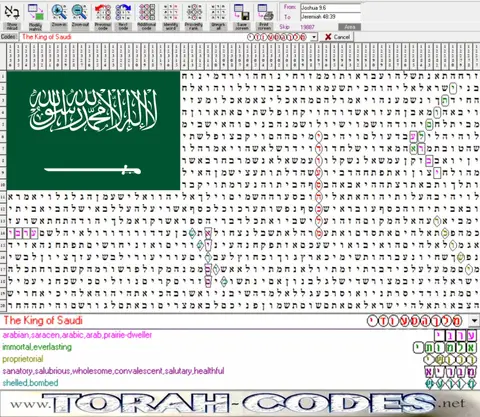Click the Zoom out magnifier
480x417 pixels.
coord(80,16)
